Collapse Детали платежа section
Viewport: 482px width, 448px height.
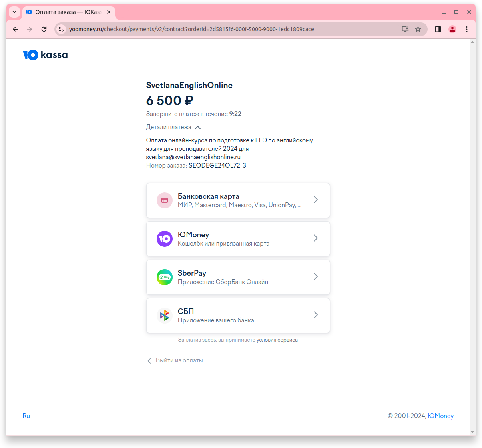[173, 127]
